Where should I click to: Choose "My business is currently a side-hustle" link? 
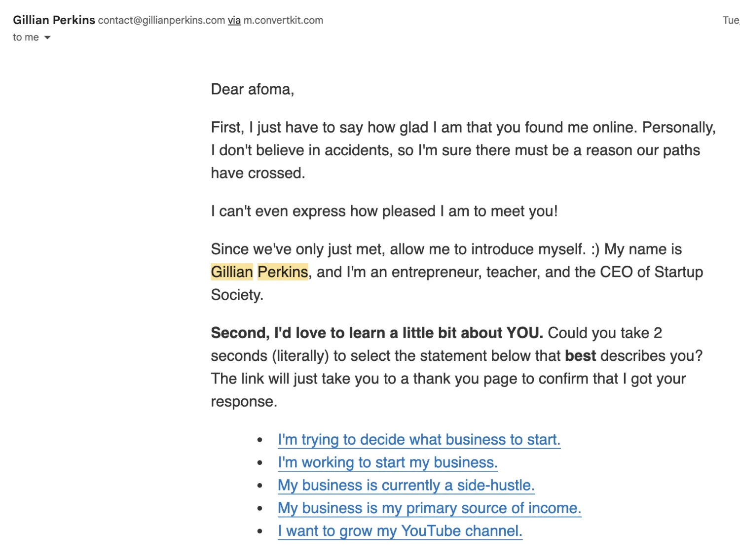click(x=406, y=485)
